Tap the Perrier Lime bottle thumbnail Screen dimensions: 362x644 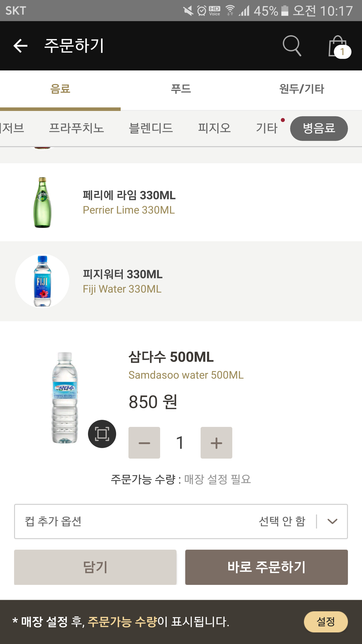tap(42, 203)
